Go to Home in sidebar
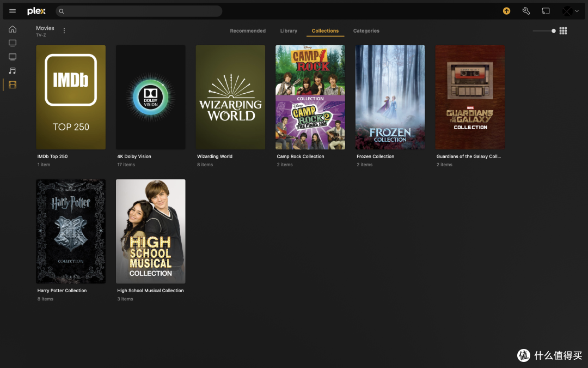This screenshot has width=588, height=368. point(13,29)
